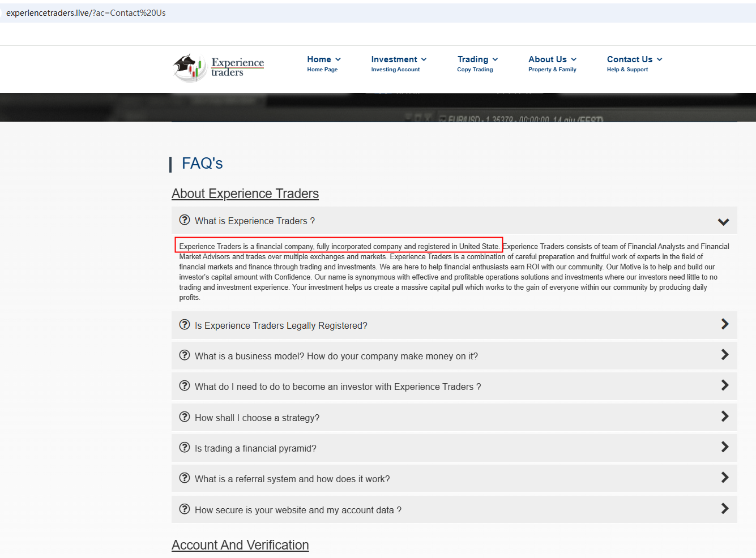Click 'Property & Family' submenu label
The image size is (756, 558).
552,70
